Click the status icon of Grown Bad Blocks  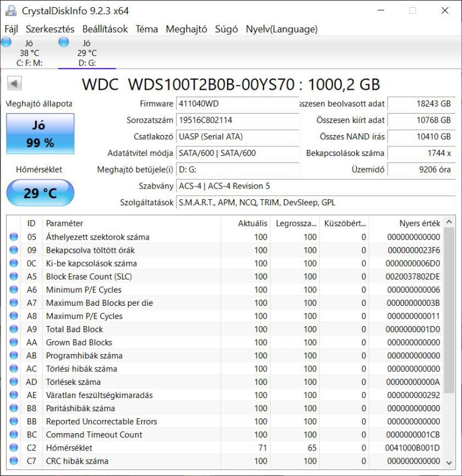[x=14, y=342]
